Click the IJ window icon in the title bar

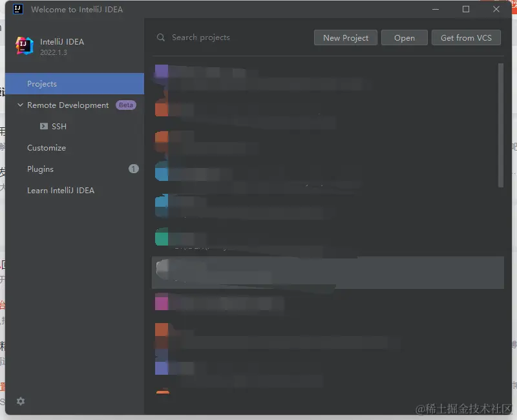pos(18,9)
